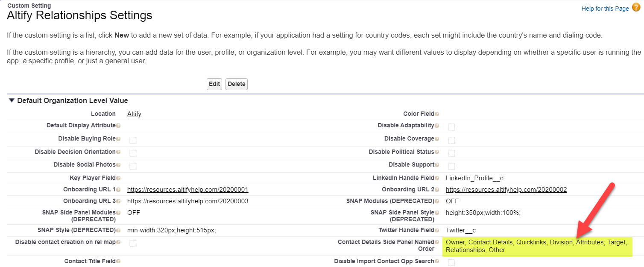Click help icon next to Twitter Handle Field
The image size is (644, 267).
(437, 230)
